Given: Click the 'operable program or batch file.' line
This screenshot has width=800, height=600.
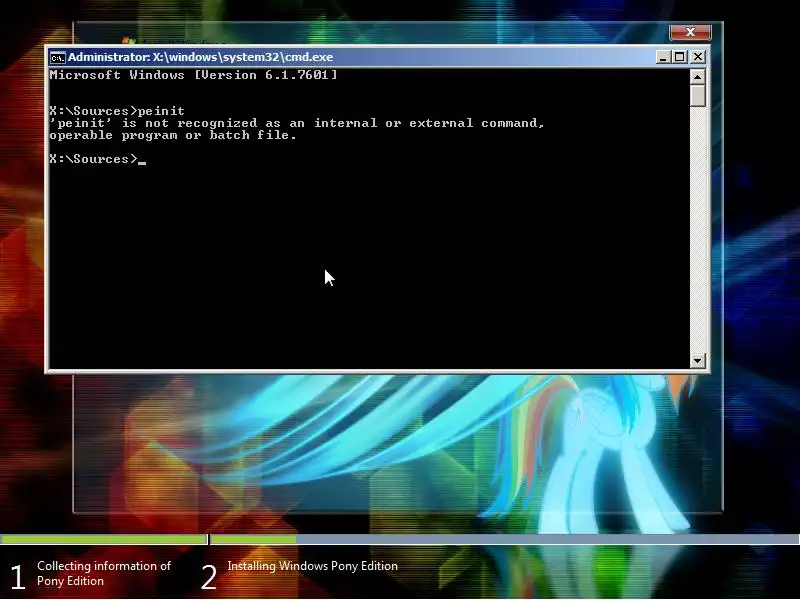Looking at the screenshot, I should click(x=173, y=135).
